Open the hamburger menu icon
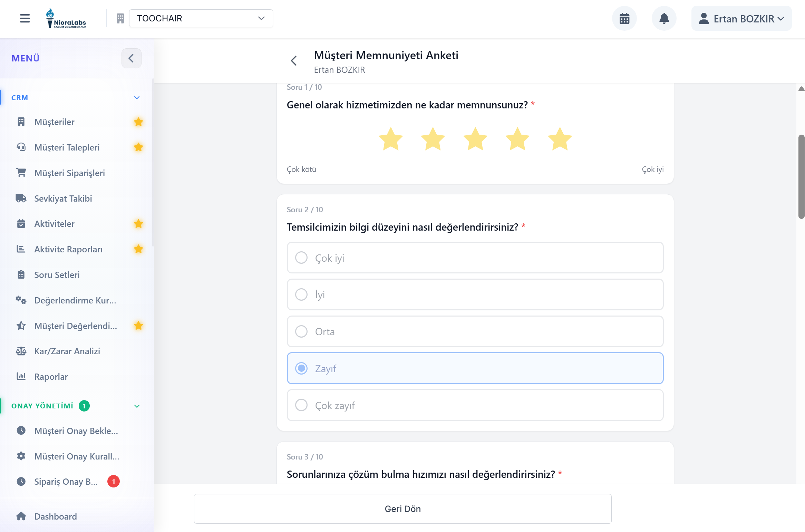Screen dimensions: 805x532 point(25,18)
